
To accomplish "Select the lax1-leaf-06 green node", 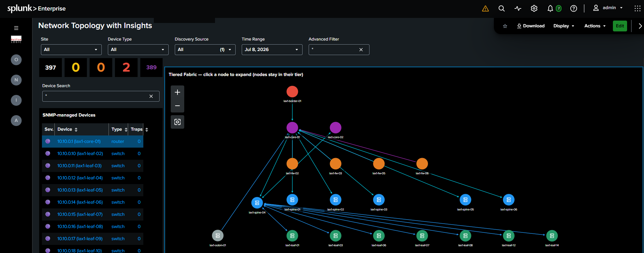I will click(x=379, y=235).
